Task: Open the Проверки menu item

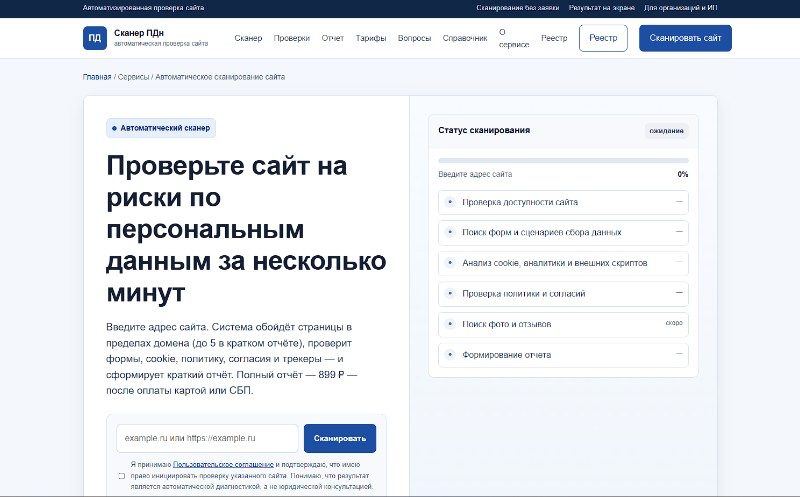Action: coord(291,38)
